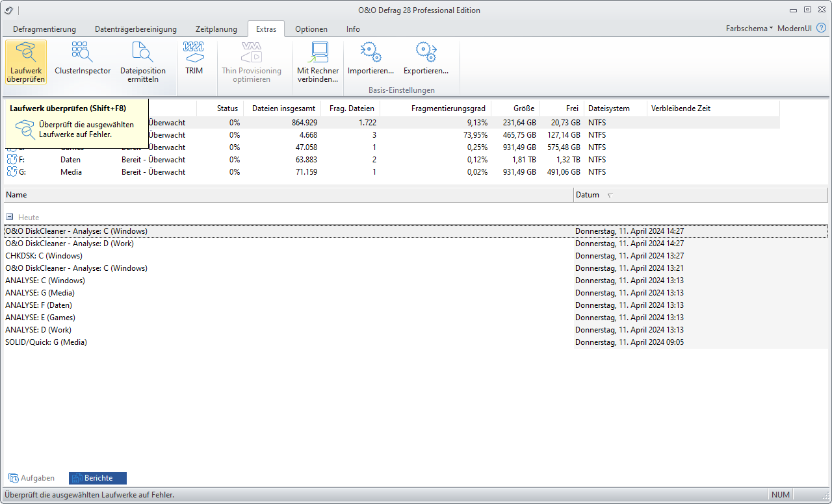Click Importieren settings icon

click(x=370, y=58)
